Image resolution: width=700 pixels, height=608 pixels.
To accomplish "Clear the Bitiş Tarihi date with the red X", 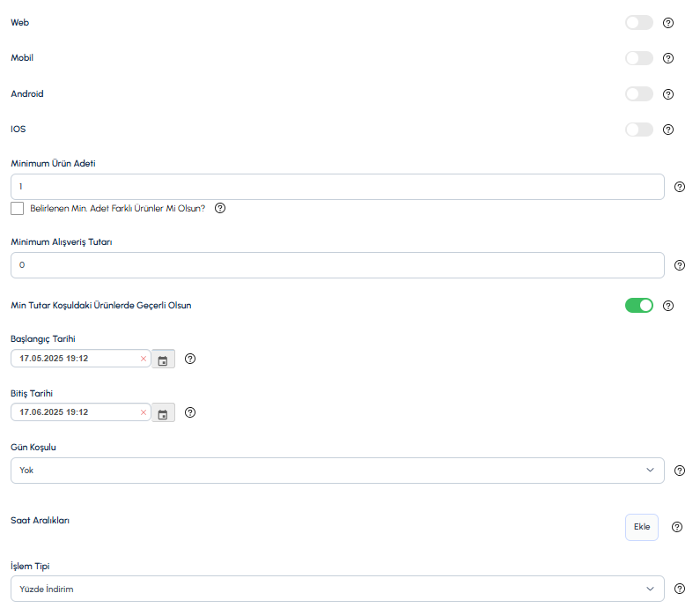I will click(x=144, y=412).
